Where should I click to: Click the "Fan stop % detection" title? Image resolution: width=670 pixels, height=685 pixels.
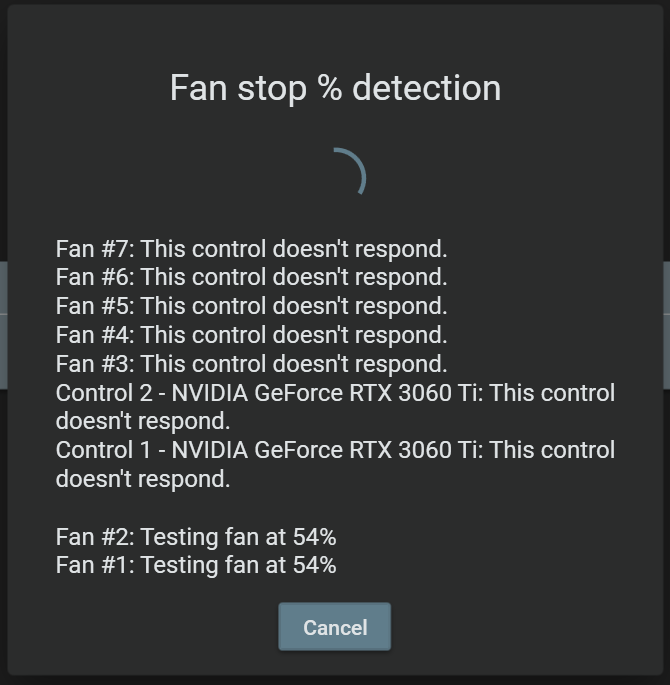pos(335,88)
